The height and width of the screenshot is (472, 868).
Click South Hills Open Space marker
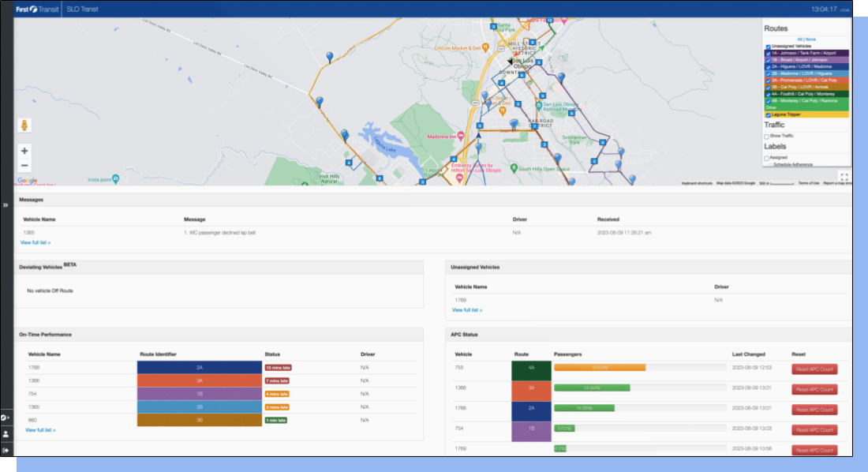click(514, 168)
